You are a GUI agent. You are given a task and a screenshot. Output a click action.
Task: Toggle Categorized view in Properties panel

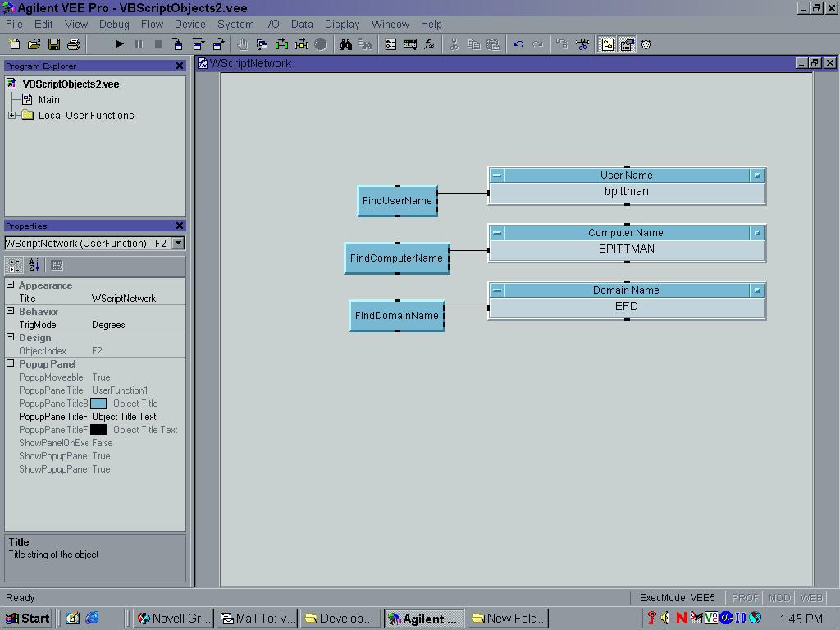click(14, 265)
